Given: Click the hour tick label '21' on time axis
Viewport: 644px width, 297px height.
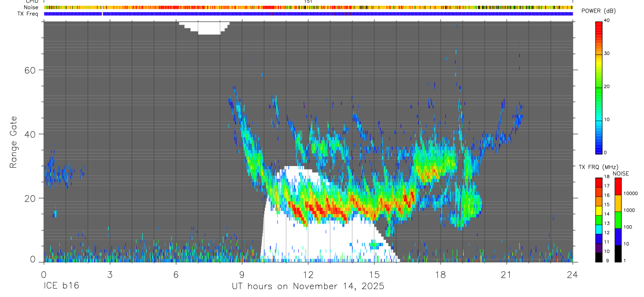Looking at the screenshot, I should [507, 274].
